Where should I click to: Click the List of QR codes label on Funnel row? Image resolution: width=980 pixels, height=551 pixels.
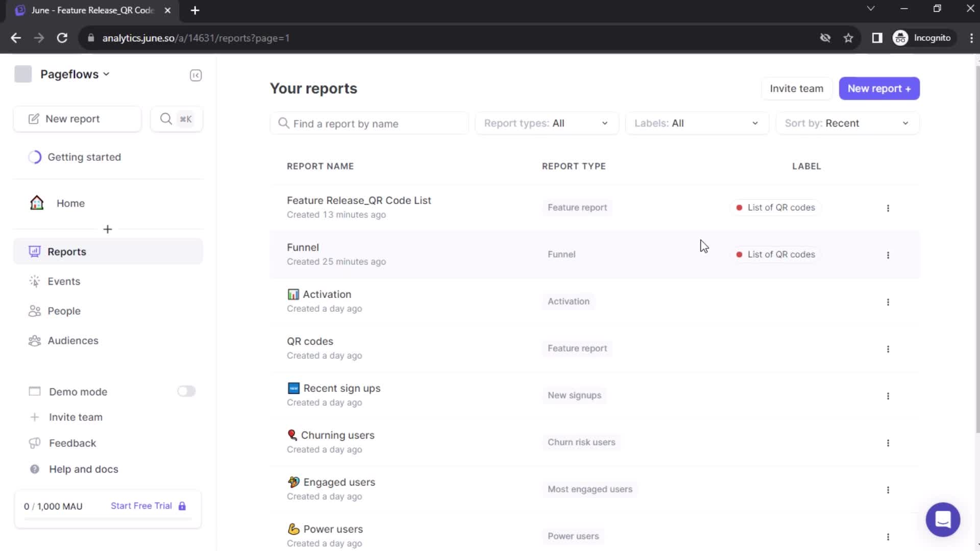click(x=775, y=255)
